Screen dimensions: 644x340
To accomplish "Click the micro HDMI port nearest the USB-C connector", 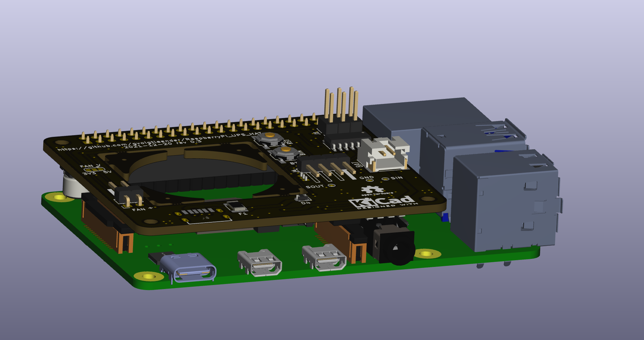I will pyautogui.click(x=260, y=263).
